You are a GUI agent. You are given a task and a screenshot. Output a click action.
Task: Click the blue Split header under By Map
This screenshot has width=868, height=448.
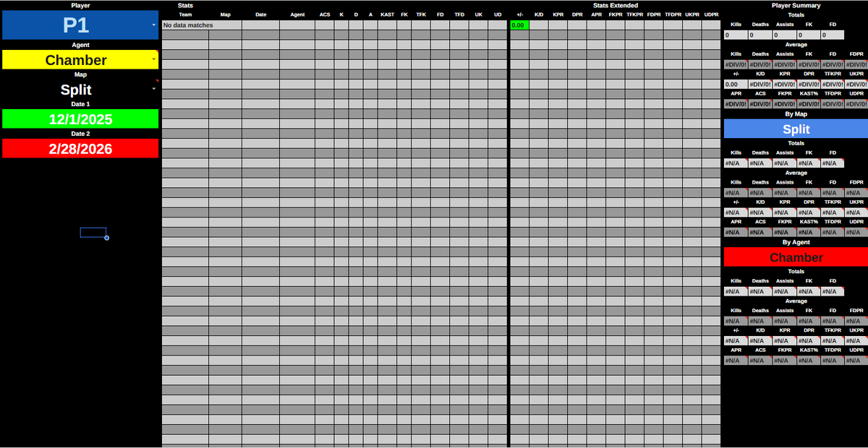coord(796,129)
